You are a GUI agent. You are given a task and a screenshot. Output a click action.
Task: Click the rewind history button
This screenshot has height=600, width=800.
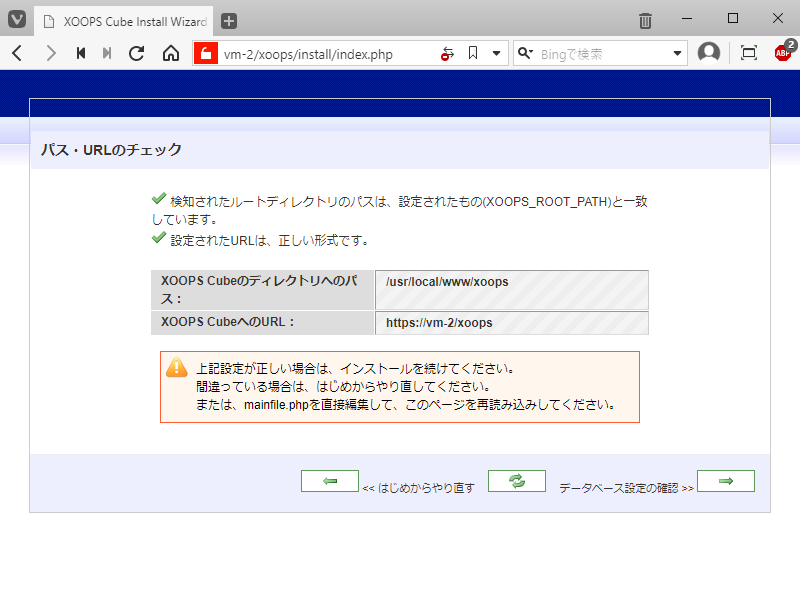pyautogui.click(x=81, y=53)
